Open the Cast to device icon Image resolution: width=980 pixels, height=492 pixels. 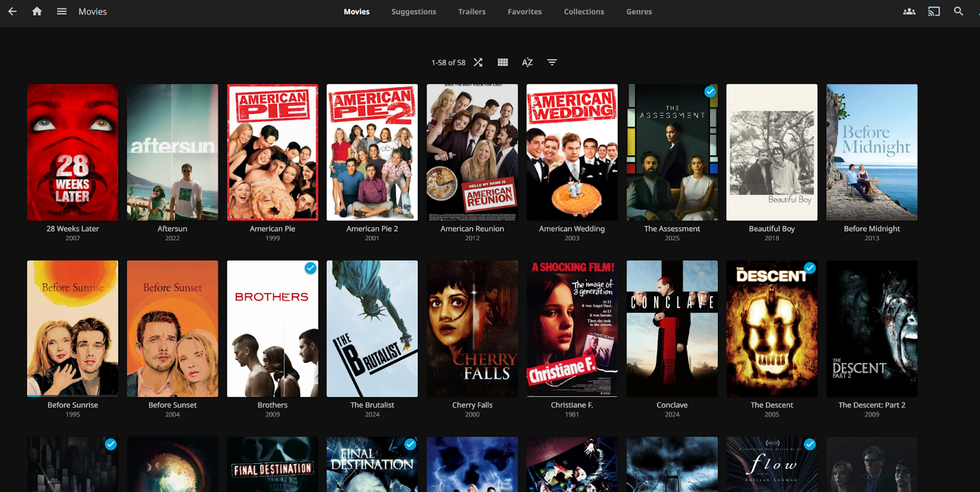(934, 12)
